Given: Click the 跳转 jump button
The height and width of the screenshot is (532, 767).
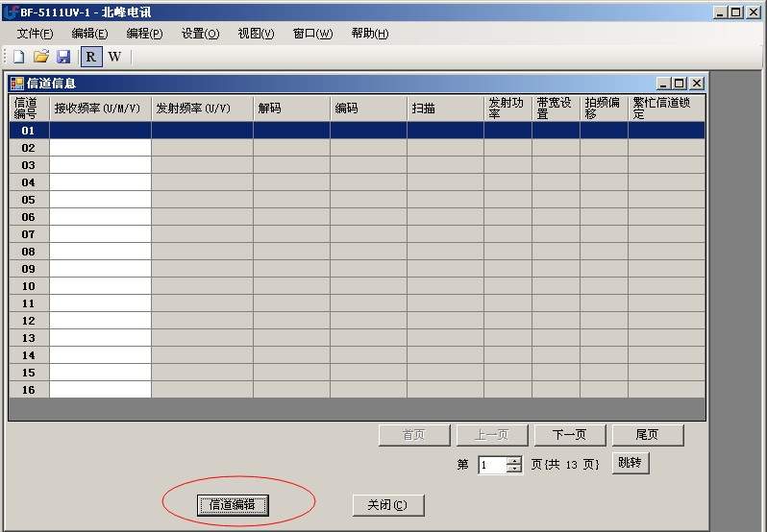Looking at the screenshot, I should (x=631, y=463).
